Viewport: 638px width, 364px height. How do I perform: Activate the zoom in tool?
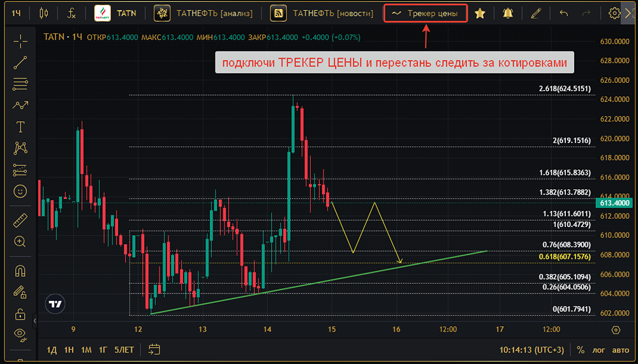coord(20,242)
